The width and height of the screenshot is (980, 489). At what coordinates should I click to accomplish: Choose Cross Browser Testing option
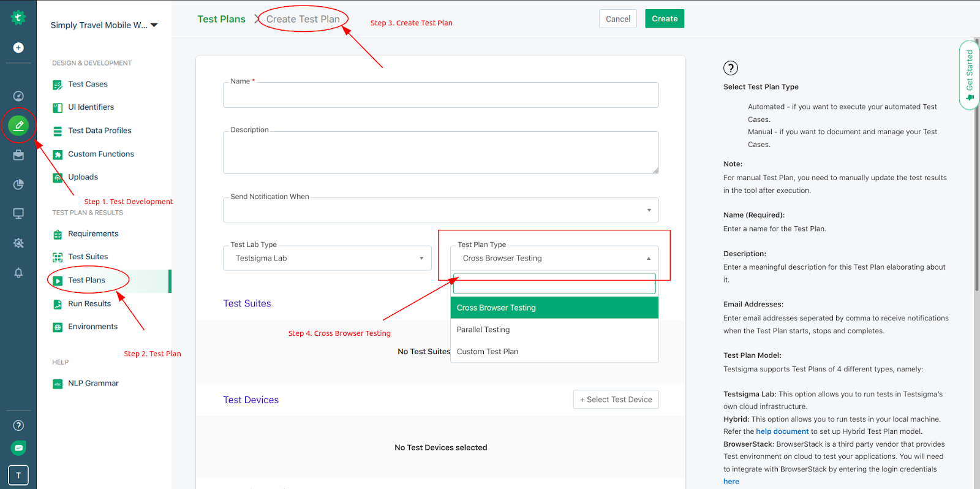pyautogui.click(x=554, y=308)
